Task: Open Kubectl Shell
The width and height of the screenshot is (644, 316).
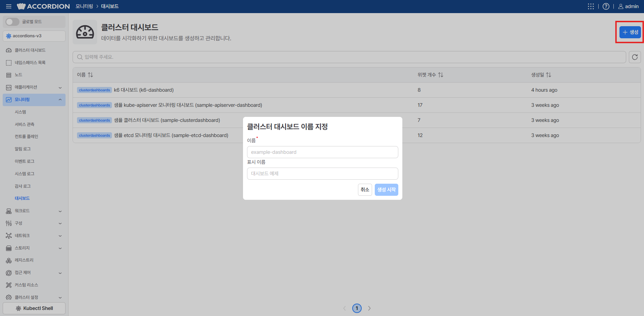Action: click(34, 308)
